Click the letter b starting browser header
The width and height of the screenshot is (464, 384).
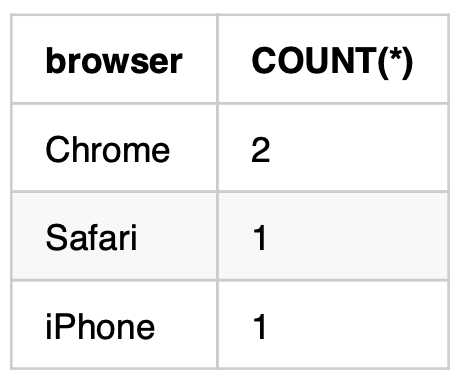pos(55,60)
